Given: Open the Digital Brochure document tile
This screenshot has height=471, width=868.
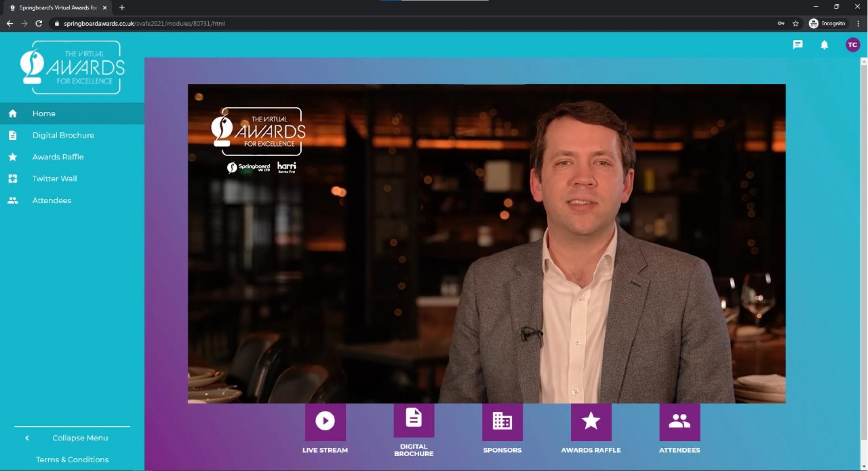Looking at the screenshot, I should coord(414,420).
